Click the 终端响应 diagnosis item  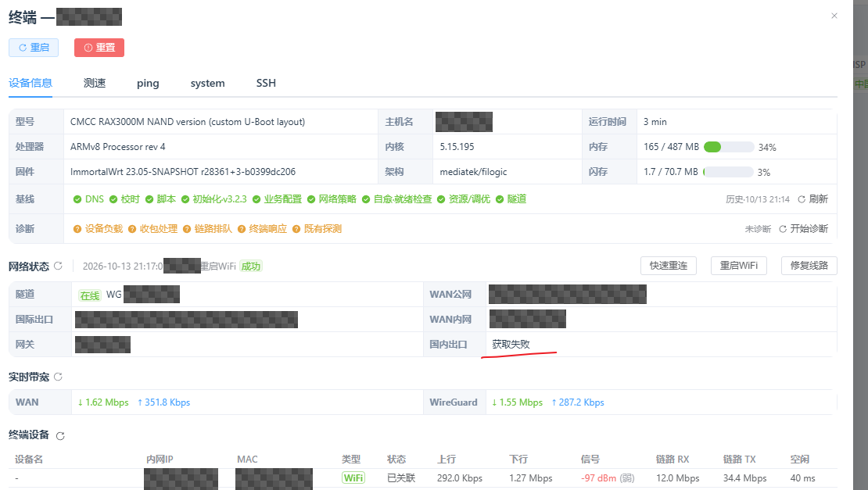point(263,229)
